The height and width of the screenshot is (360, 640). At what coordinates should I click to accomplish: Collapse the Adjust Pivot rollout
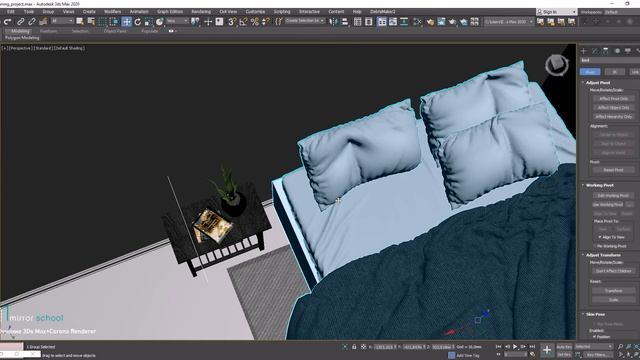click(x=598, y=82)
